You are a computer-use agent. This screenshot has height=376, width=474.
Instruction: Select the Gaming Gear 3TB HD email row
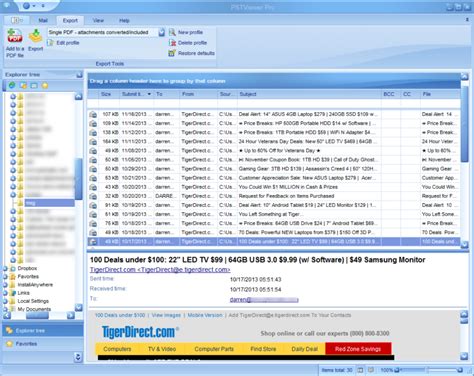pos(273,169)
